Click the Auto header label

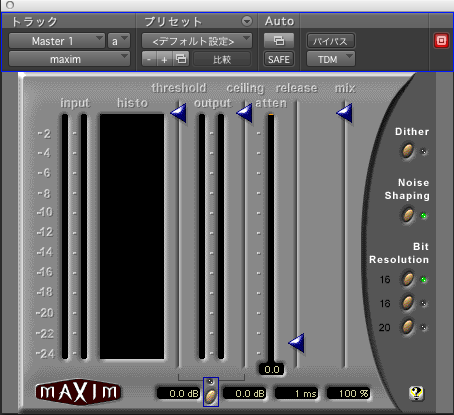pyautogui.click(x=279, y=21)
